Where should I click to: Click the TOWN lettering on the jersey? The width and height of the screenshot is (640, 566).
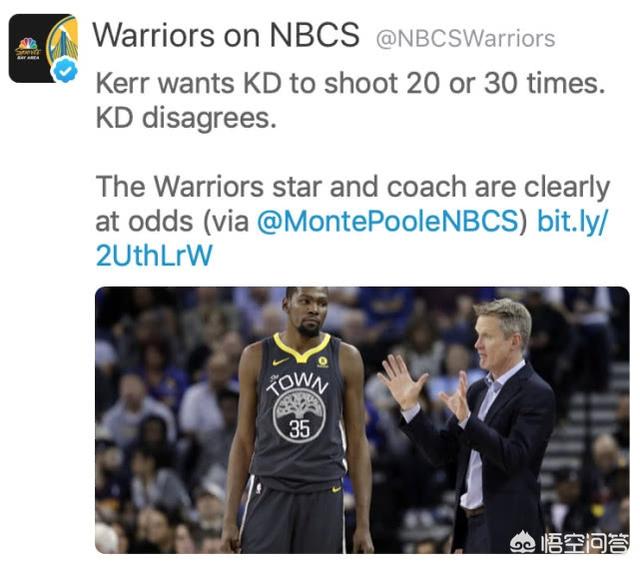coord(298,383)
